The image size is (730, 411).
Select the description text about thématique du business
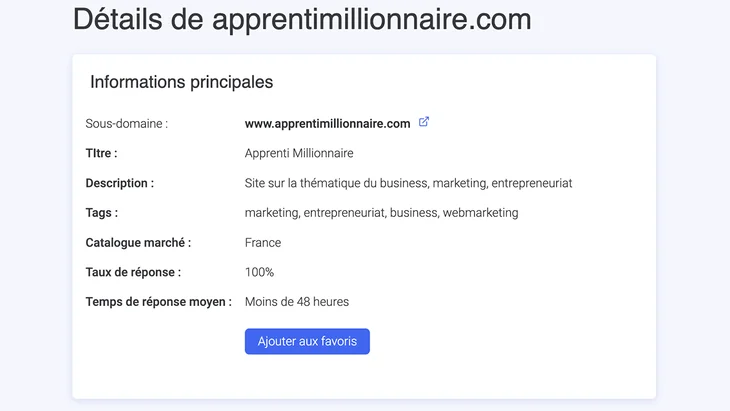pos(408,183)
